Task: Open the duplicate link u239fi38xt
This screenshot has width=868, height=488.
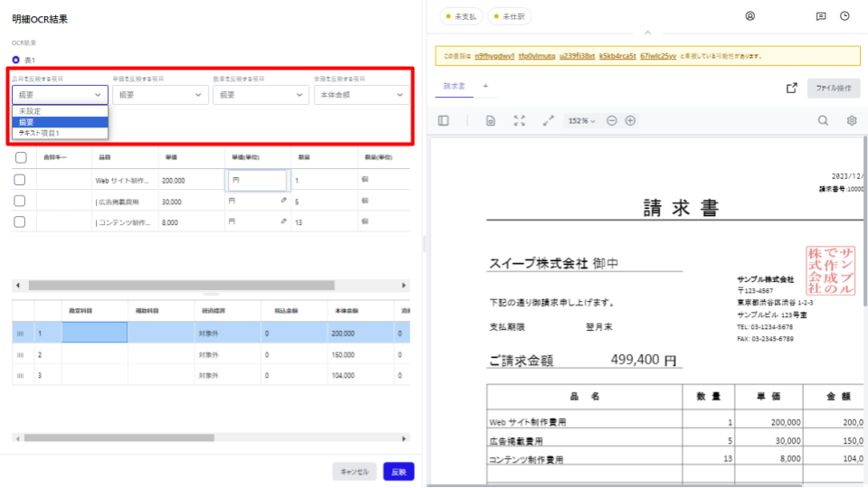Action: click(x=577, y=56)
